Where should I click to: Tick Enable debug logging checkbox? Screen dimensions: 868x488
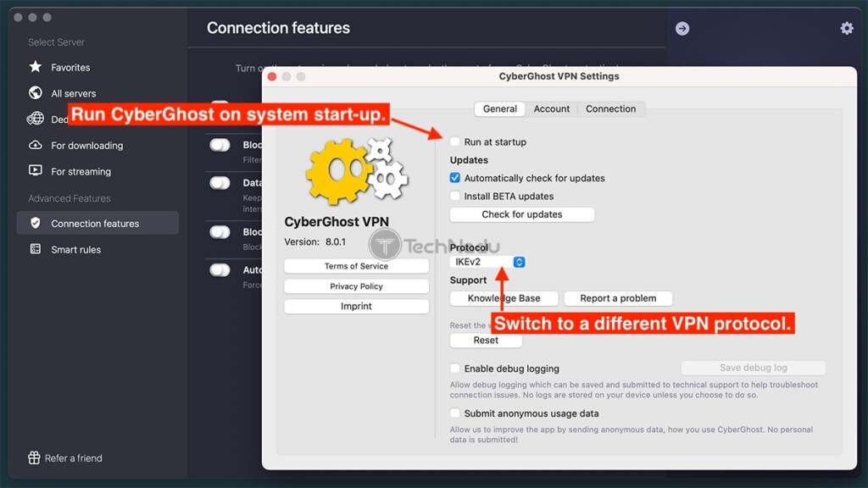(x=454, y=368)
